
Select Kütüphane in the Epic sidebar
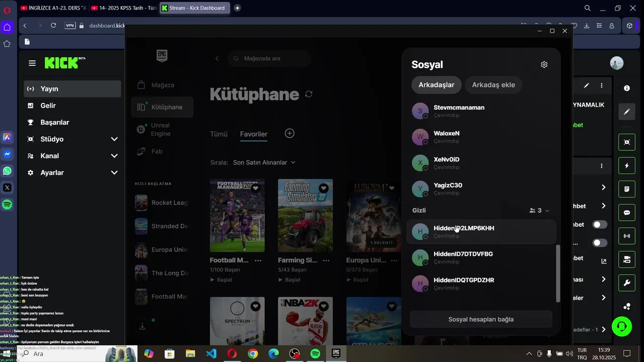tap(162, 107)
